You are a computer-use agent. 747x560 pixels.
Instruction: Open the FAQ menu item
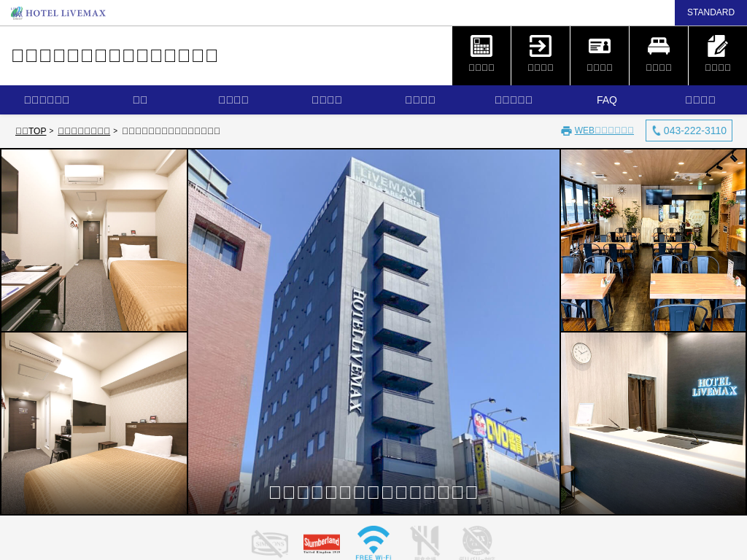tap(607, 100)
